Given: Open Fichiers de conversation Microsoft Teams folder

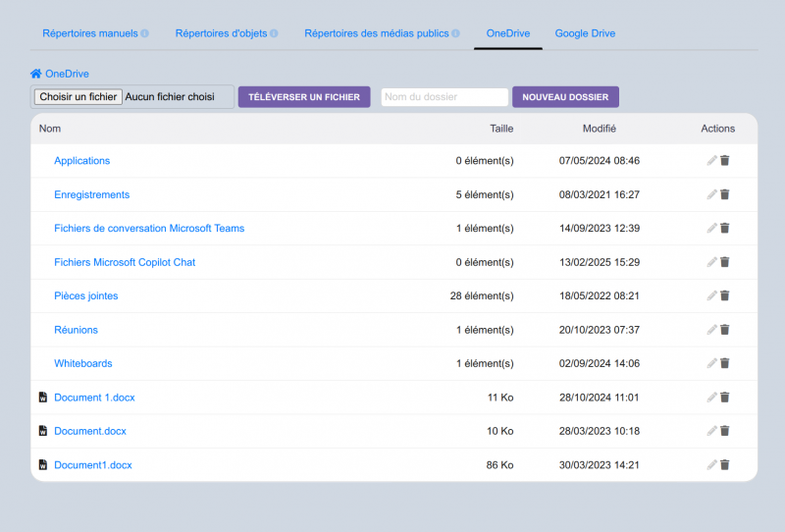Looking at the screenshot, I should click(x=149, y=228).
